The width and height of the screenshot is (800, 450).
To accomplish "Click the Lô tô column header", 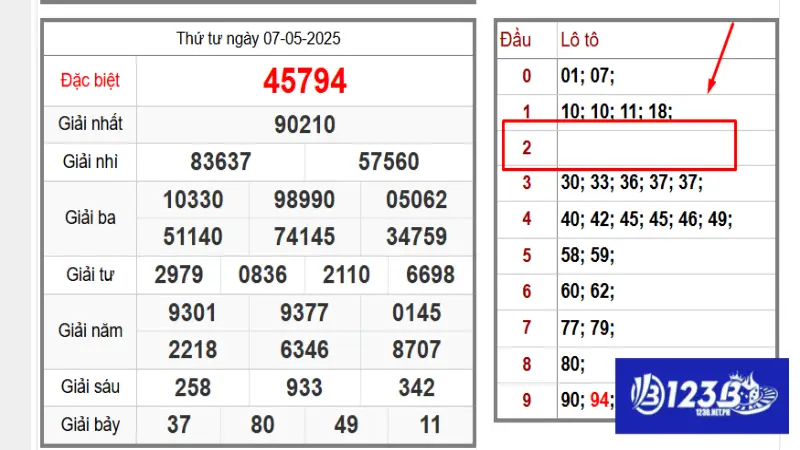I will click(x=580, y=40).
